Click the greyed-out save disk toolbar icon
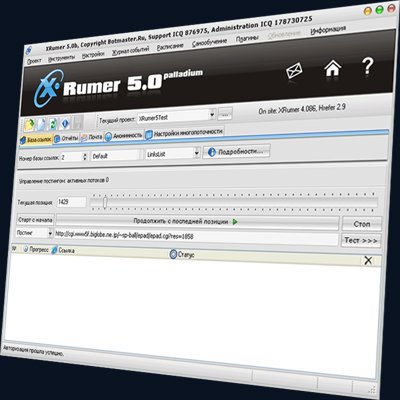Screen dimensions: 400x400 [x=78, y=123]
